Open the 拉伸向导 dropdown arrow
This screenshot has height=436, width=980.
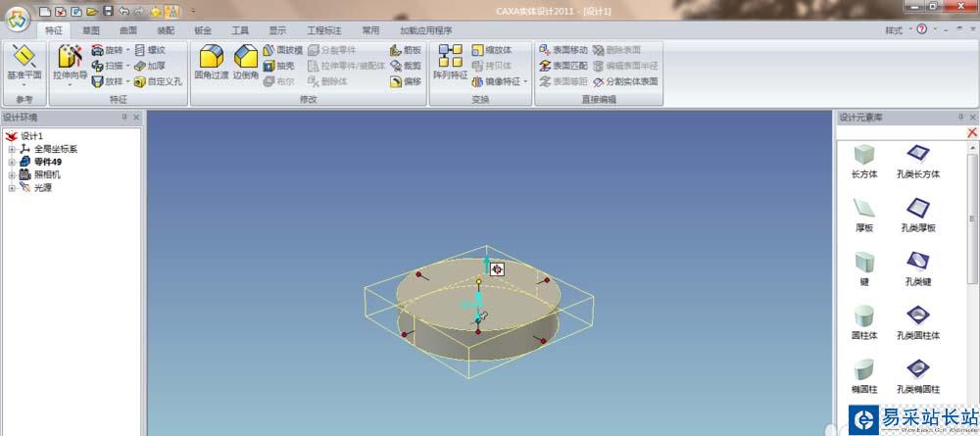[70, 85]
